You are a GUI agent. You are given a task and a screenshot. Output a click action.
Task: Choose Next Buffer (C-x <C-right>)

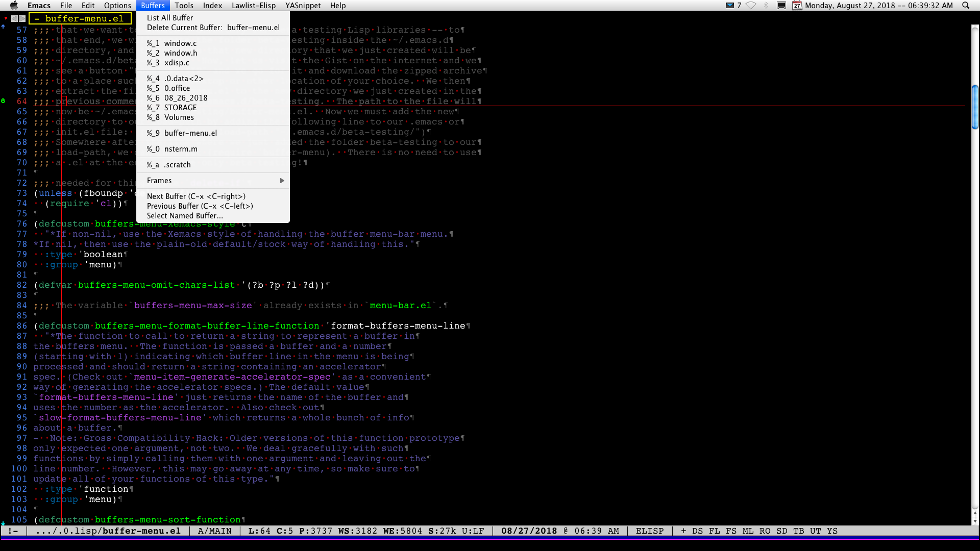[213, 196]
